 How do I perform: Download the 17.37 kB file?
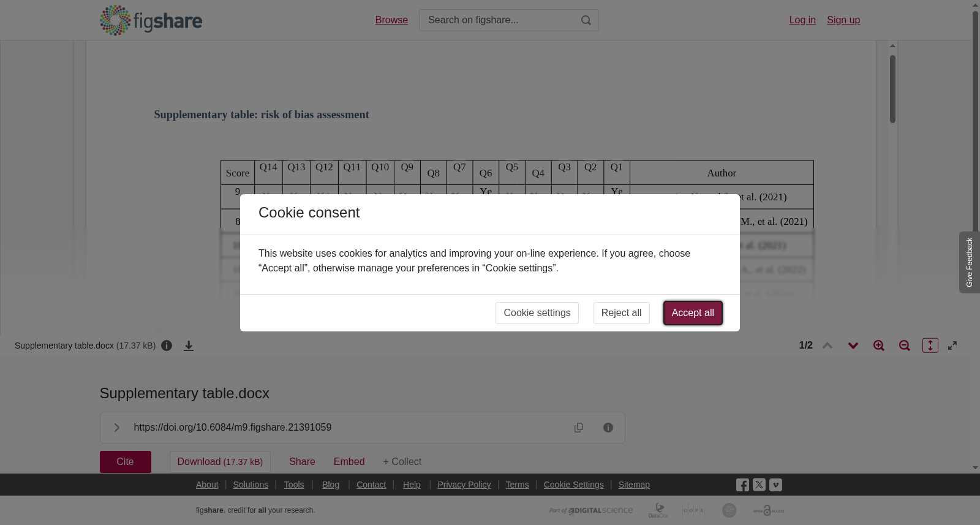(x=220, y=462)
